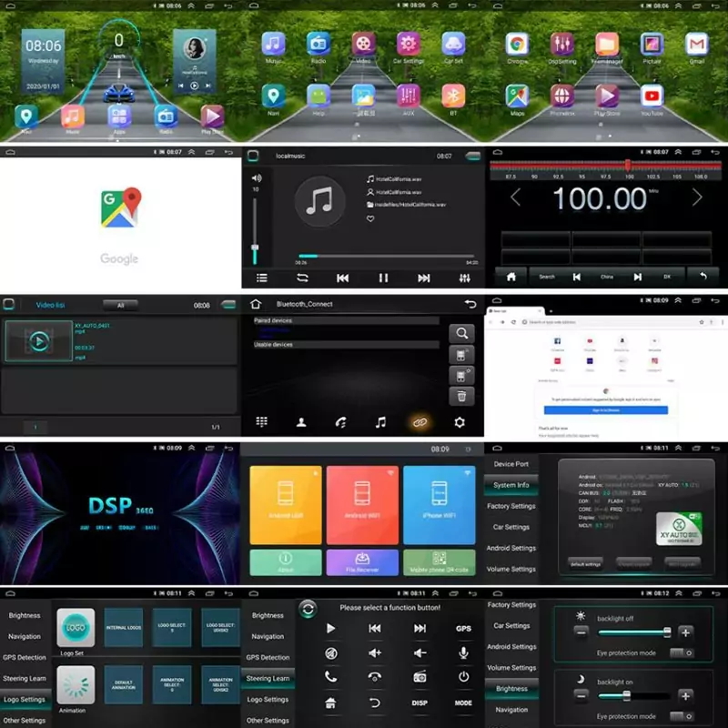
Task: Tap the Android USB tile
Action: coord(286,505)
